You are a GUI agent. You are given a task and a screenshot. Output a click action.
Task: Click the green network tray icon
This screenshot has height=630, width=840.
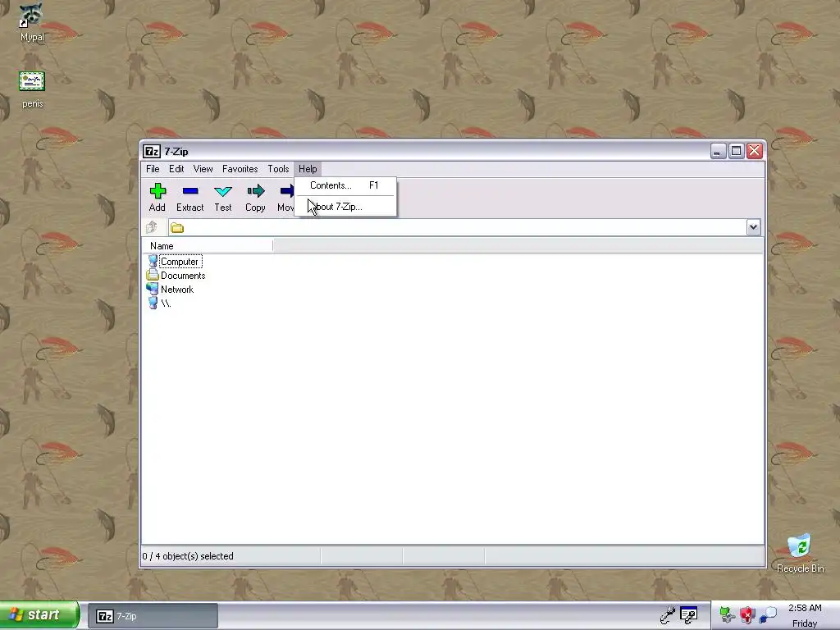pos(727,615)
